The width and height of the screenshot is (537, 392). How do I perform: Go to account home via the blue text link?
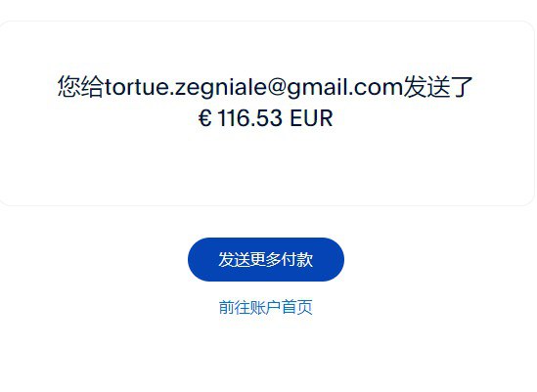coord(266,307)
